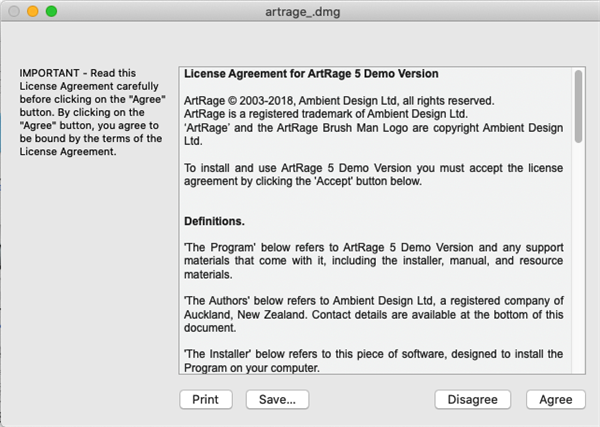This screenshot has height=427, width=600.
Task: Open the Save... dialog for the license
Action: tap(277, 399)
